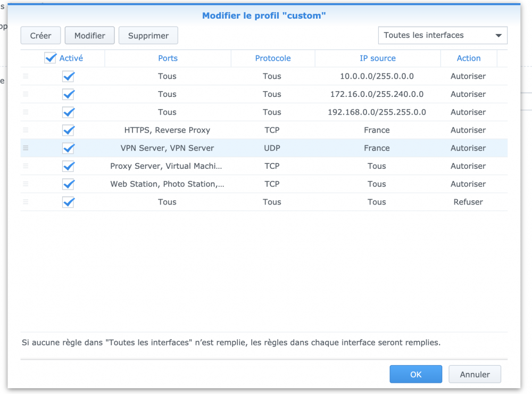Click drag handle of HTTPS, Reverse Proxy rule
This screenshot has width=532, height=394.
tap(26, 130)
